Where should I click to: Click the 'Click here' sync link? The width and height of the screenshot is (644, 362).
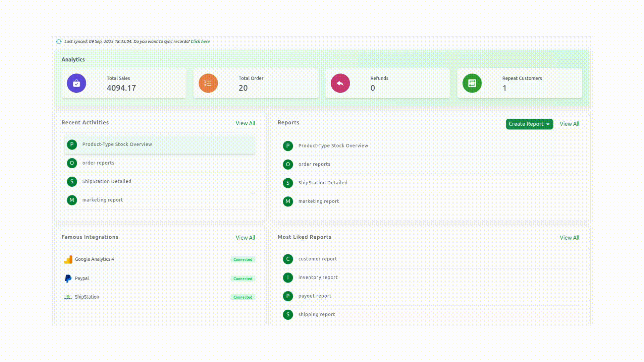pyautogui.click(x=200, y=42)
